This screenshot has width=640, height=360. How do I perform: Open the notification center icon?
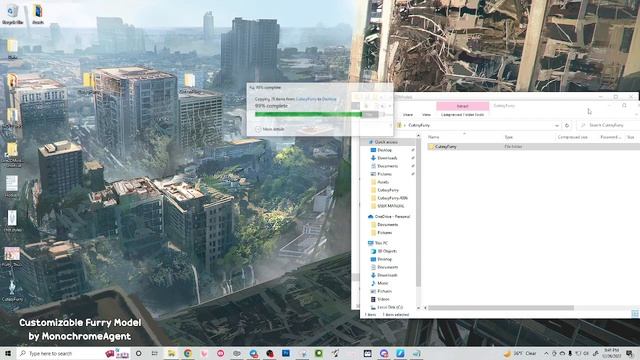629,353
